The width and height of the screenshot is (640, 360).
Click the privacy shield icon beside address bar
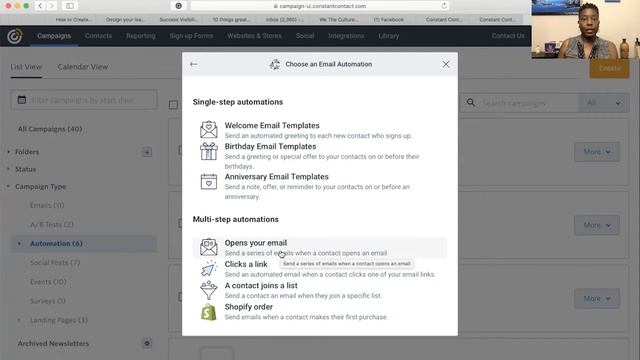178,6
